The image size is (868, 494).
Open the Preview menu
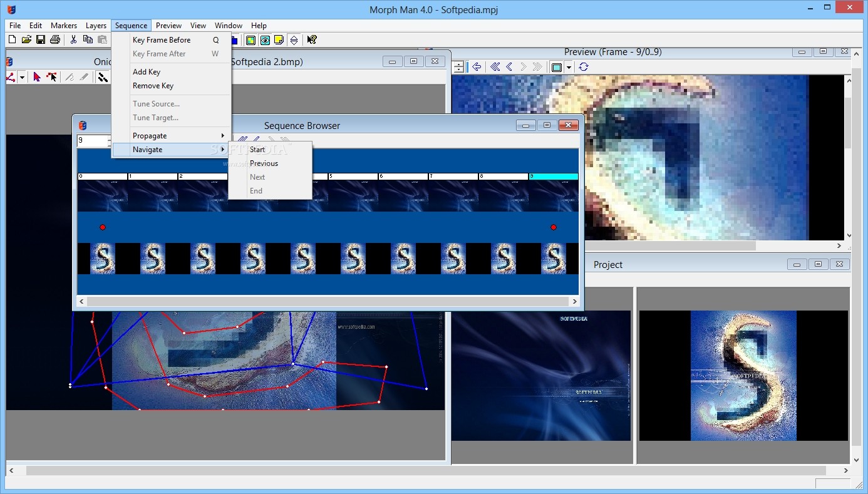(x=168, y=26)
